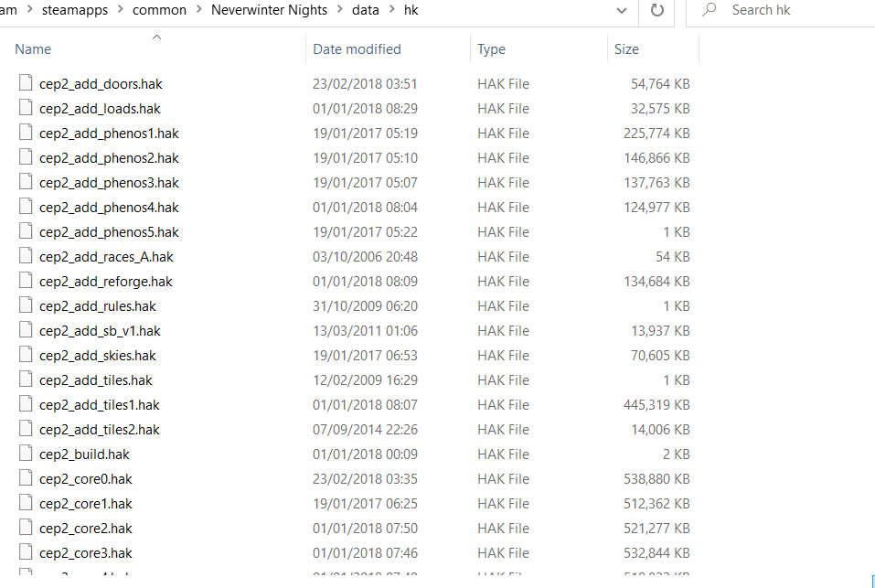Click the file icon of cep2_add_phenos1.hak
875x588 pixels.
(x=26, y=133)
